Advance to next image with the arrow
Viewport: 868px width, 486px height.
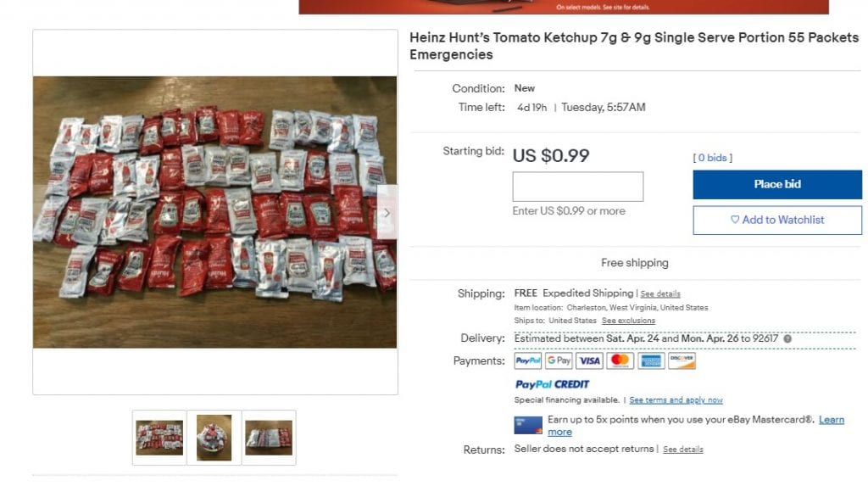[x=387, y=212]
